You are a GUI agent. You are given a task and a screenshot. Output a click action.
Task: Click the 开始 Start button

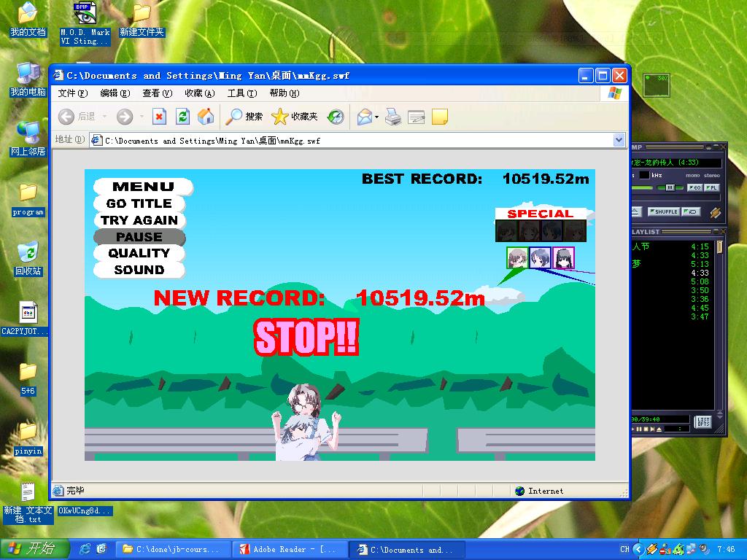point(35,549)
